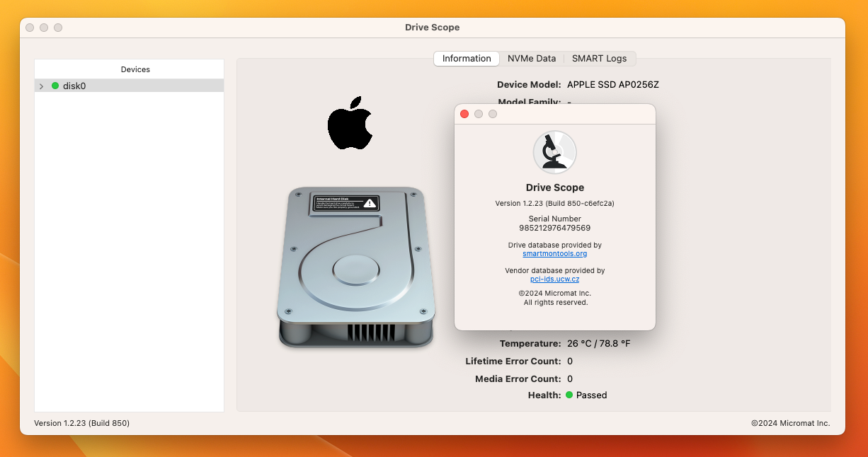Close the About Drive Scope dialog
868x457 pixels.
click(x=464, y=114)
